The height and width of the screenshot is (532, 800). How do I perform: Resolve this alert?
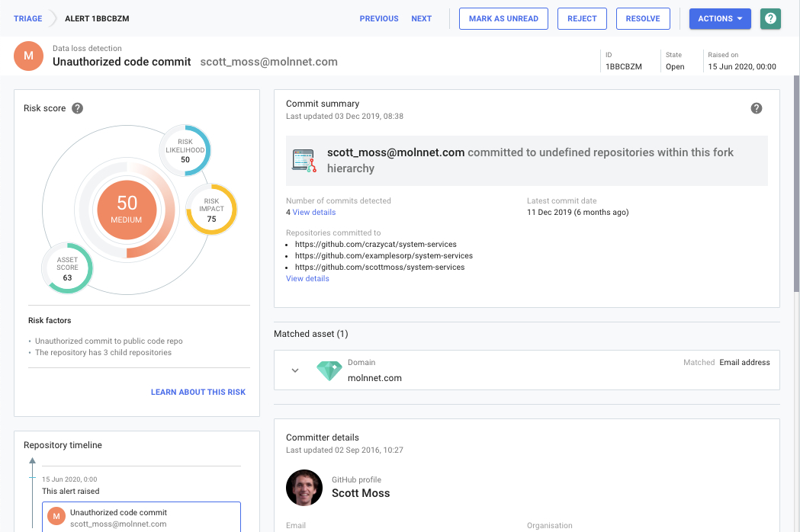(x=643, y=19)
